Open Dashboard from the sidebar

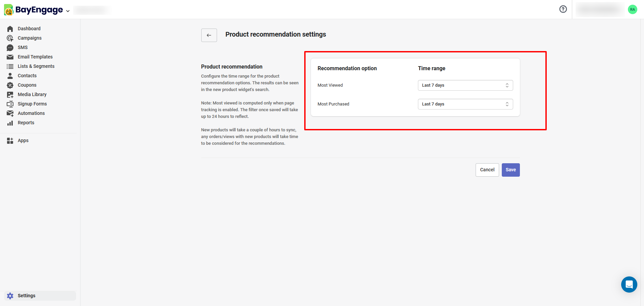[x=29, y=29]
